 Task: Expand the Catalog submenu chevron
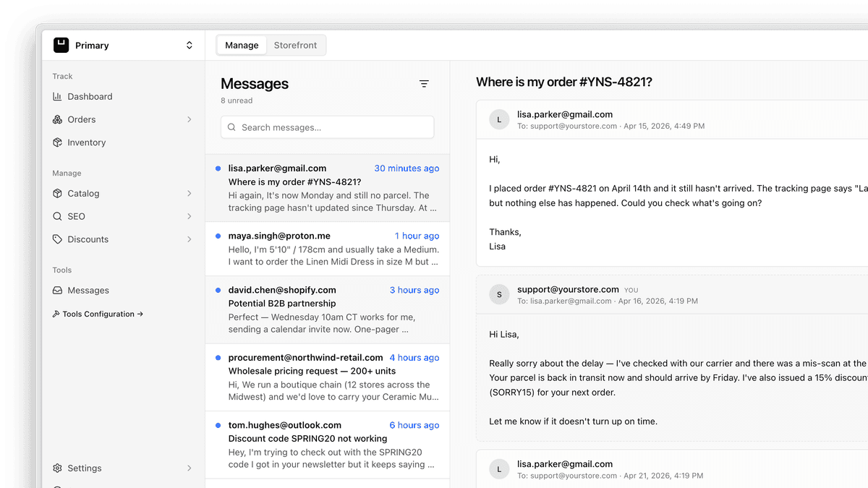[x=189, y=194]
